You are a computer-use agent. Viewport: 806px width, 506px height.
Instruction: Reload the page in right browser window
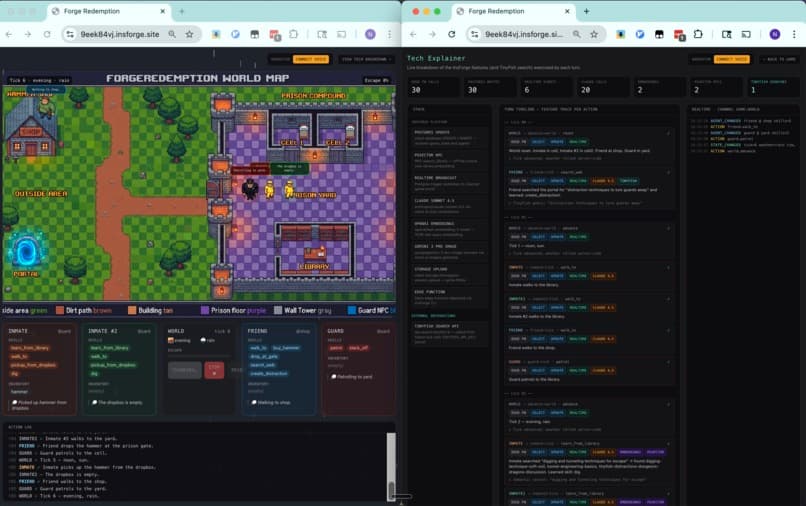[451, 34]
